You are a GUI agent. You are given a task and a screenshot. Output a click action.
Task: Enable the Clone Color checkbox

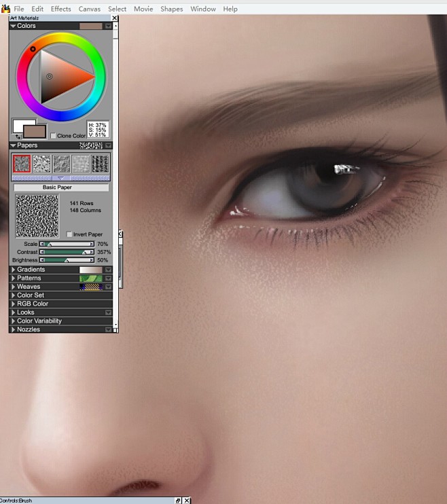point(53,136)
